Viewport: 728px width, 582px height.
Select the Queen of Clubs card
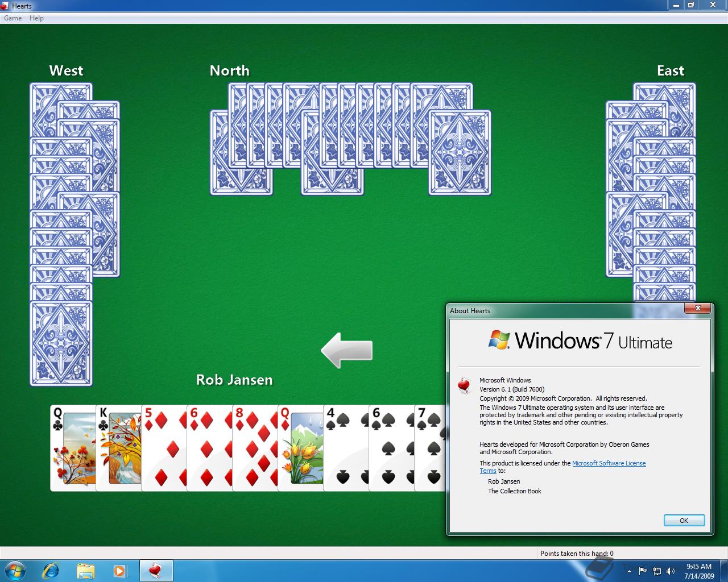(73, 448)
